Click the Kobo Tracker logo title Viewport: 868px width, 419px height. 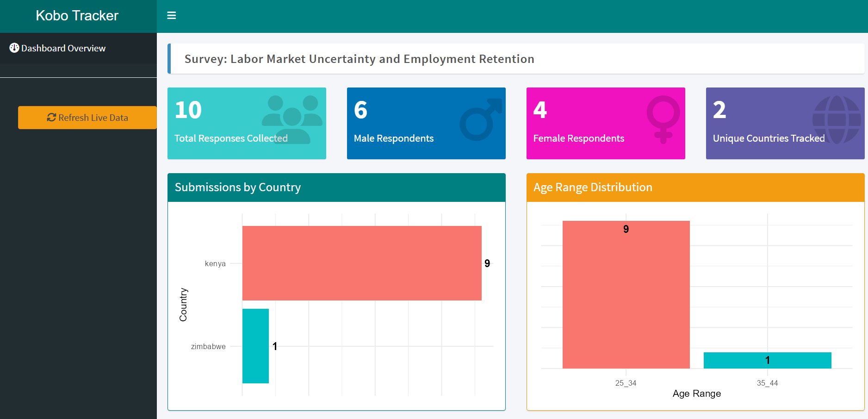point(77,16)
